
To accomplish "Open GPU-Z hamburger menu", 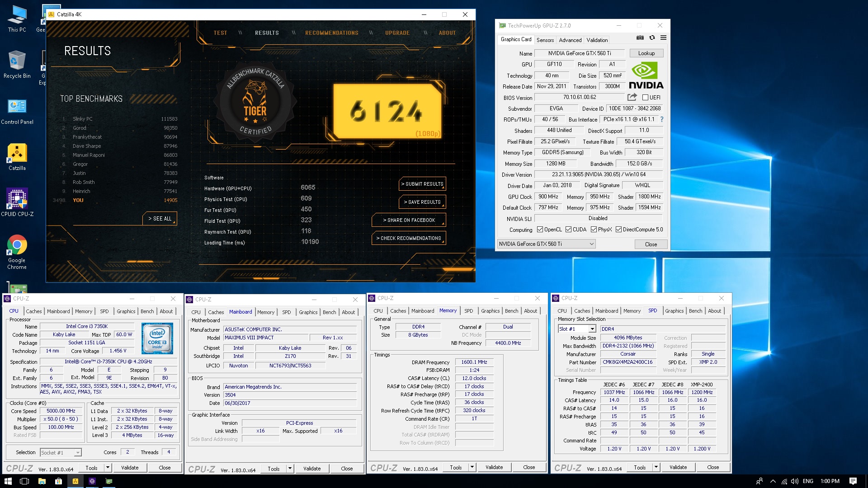I will [x=663, y=38].
